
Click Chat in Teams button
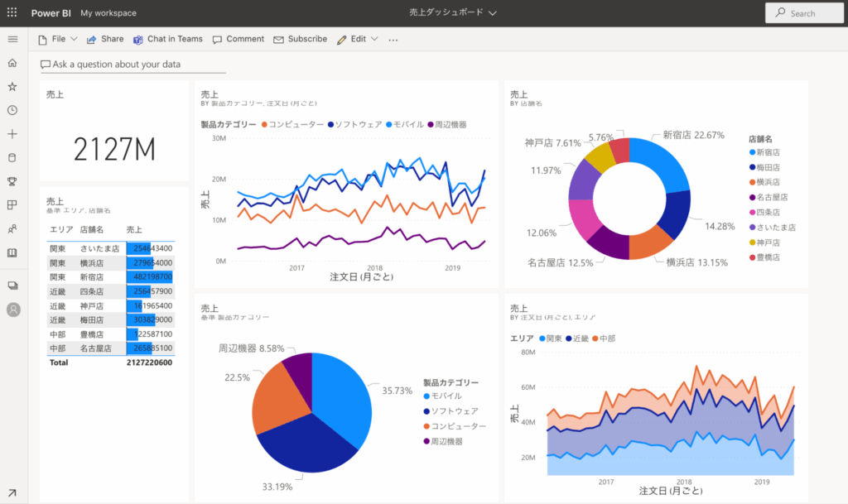tap(168, 39)
